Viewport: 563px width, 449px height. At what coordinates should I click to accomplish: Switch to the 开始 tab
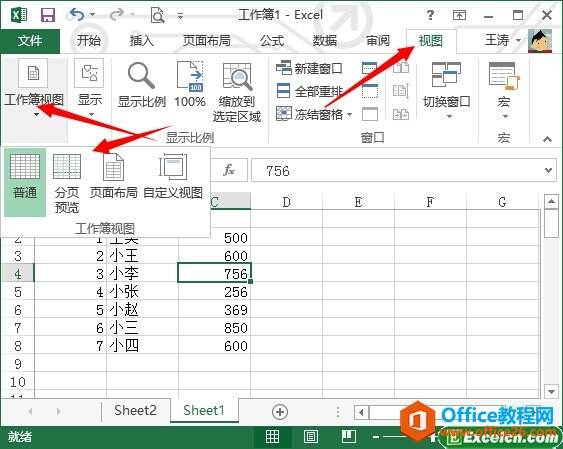point(88,40)
